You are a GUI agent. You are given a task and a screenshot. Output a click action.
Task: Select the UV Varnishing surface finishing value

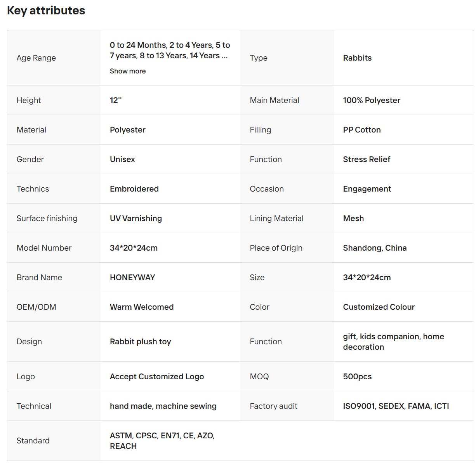(x=136, y=218)
